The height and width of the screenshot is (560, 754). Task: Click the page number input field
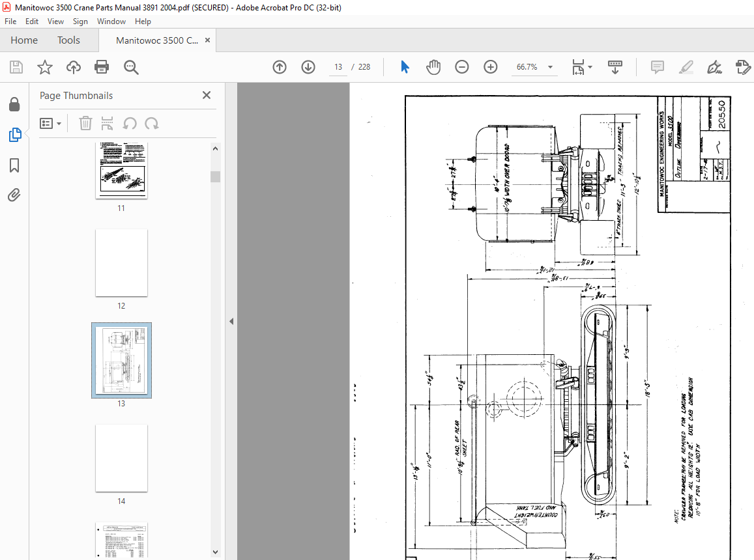point(338,67)
